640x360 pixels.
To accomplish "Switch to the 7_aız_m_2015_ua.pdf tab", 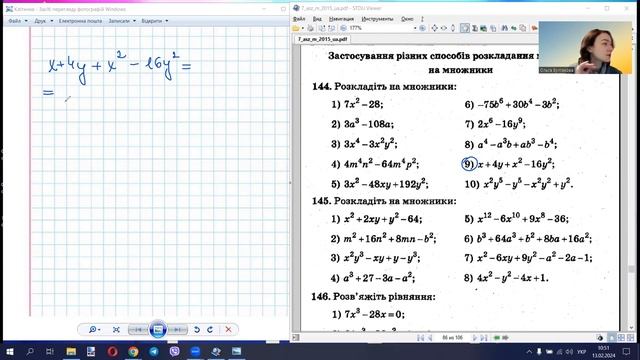I will point(322,39).
